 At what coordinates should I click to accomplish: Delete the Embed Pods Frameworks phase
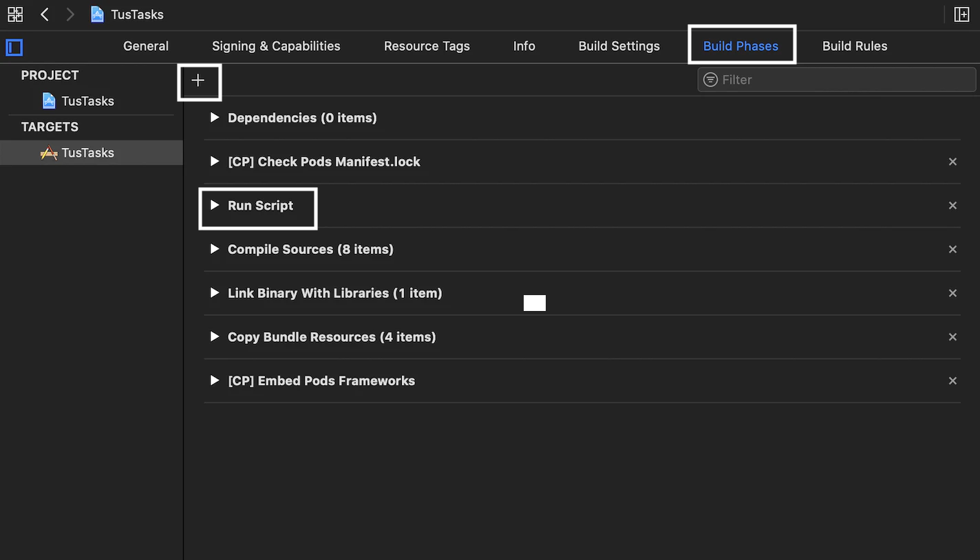point(952,381)
